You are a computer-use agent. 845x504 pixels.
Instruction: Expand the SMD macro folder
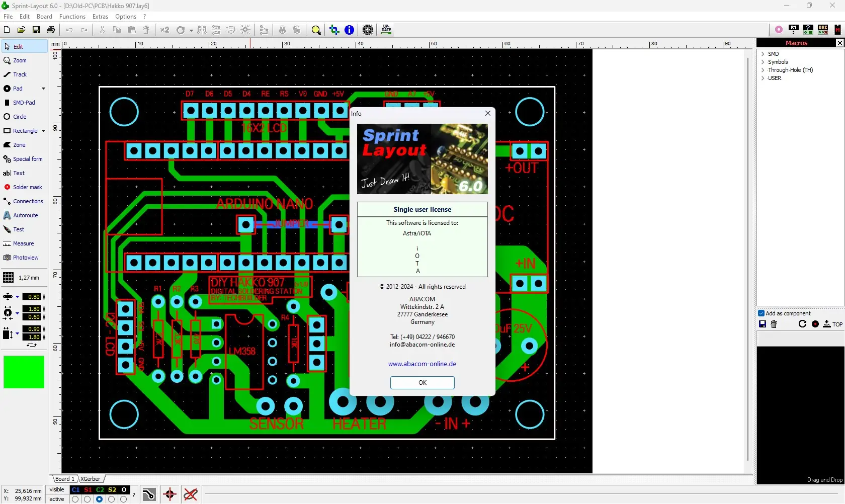pyautogui.click(x=763, y=54)
